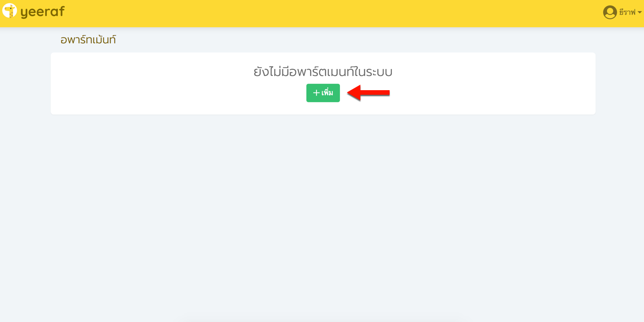Click the giraffe logo icon
644x322 pixels.
(x=10, y=11)
